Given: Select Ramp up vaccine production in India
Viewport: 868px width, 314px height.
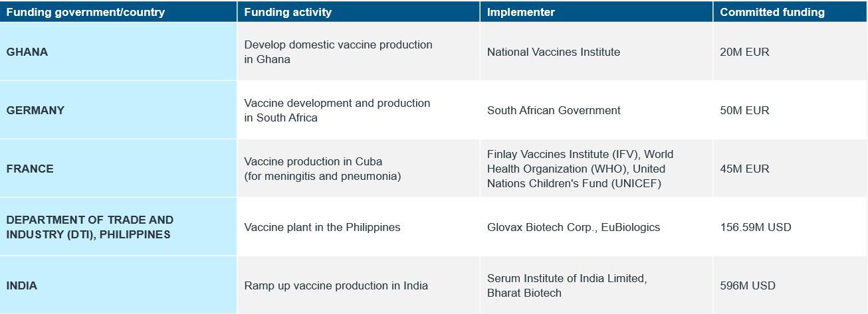Looking at the screenshot, I should [359, 285].
